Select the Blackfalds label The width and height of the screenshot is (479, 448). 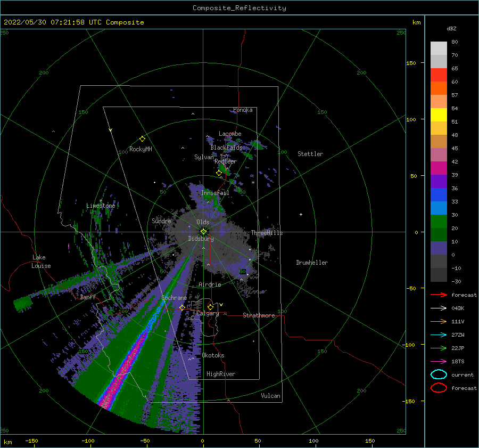pos(226,148)
